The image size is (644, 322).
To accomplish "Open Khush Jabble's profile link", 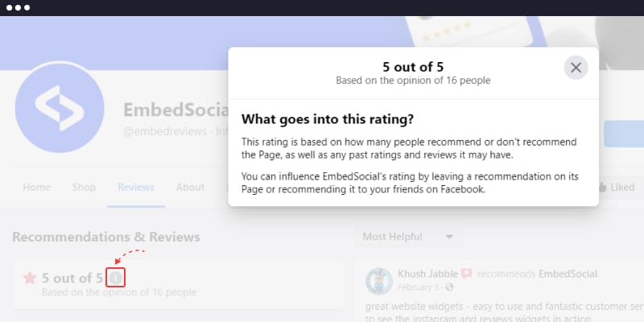I will (427, 274).
